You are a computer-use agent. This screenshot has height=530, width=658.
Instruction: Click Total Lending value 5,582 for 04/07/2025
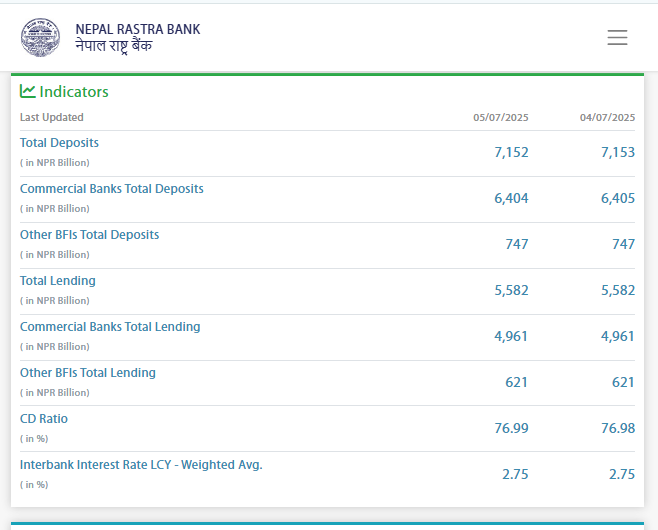pos(617,290)
